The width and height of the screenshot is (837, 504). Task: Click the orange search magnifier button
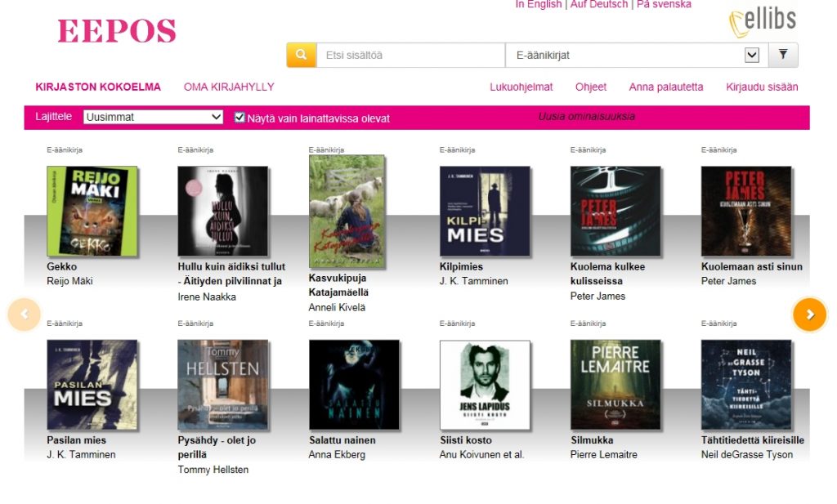click(301, 55)
